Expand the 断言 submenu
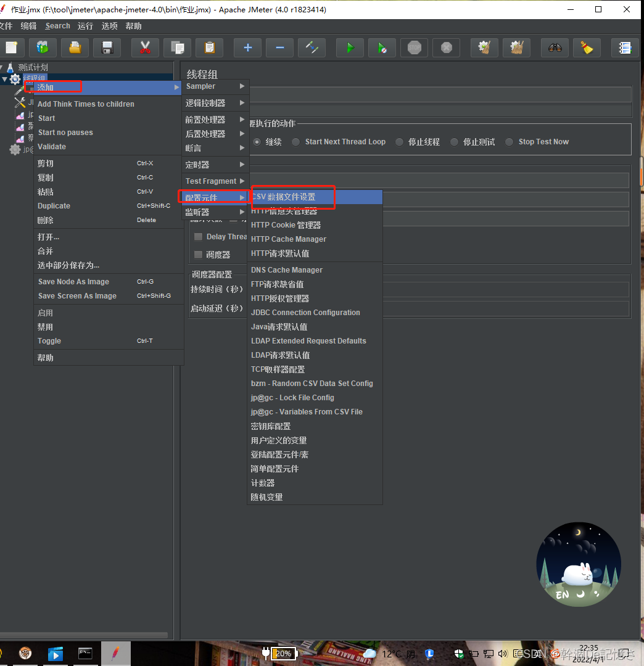 (x=215, y=148)
